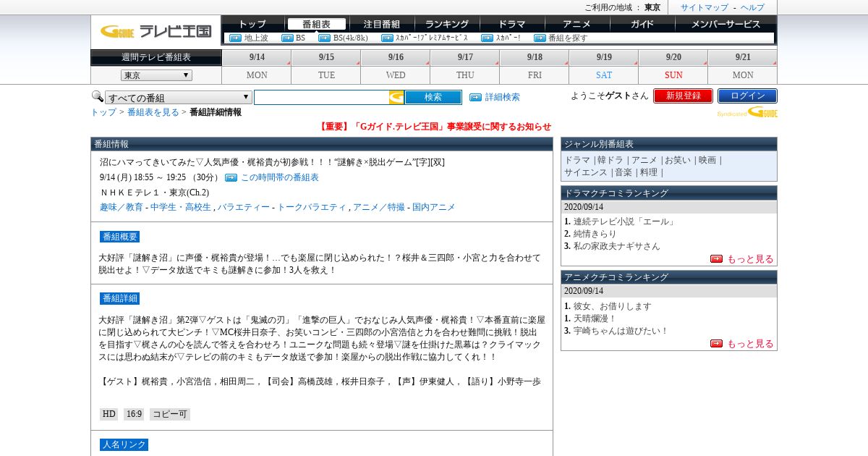
Task: Open the ドラマ tab
Action: (x=512, y=24)
